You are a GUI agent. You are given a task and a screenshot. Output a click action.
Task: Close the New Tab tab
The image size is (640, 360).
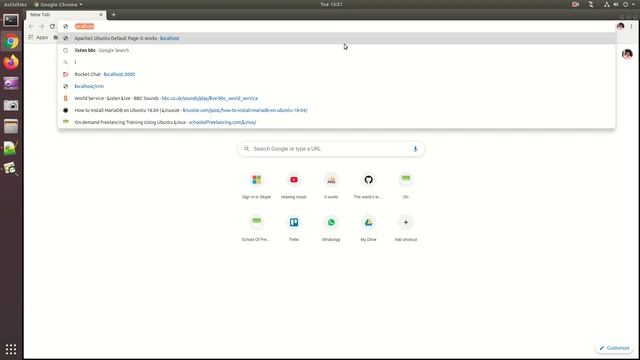tap(101, 15)
